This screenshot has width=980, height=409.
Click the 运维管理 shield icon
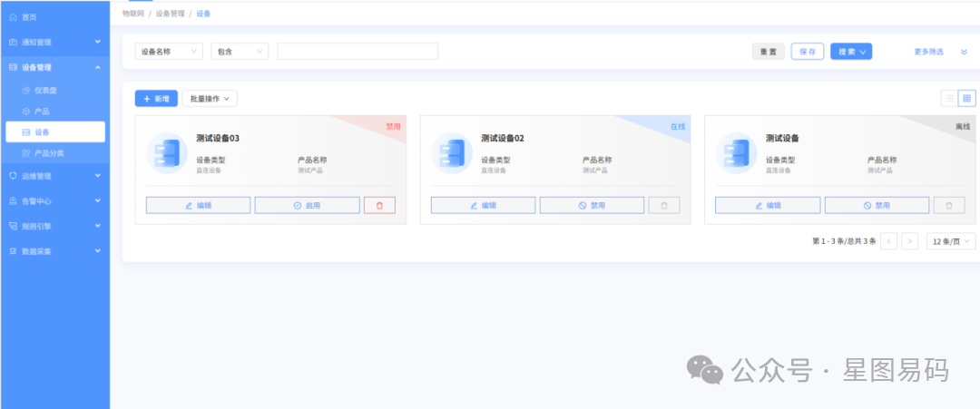click(13, 176)
